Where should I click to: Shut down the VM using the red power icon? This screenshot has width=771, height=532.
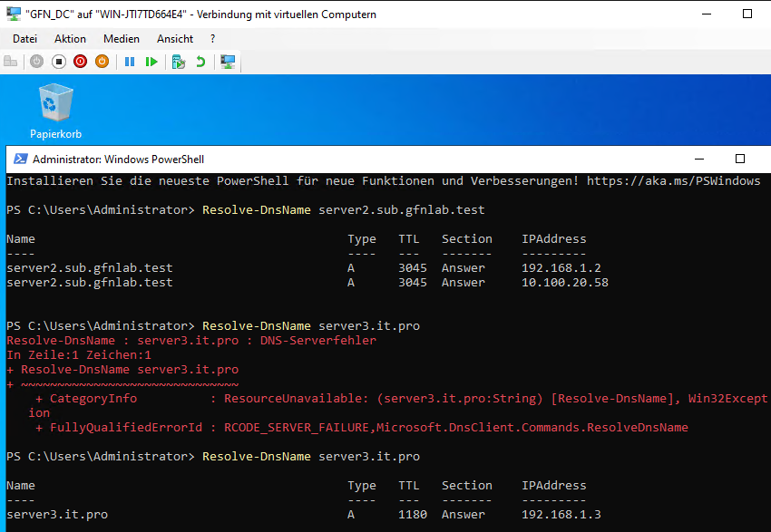(x=80, y=62)
